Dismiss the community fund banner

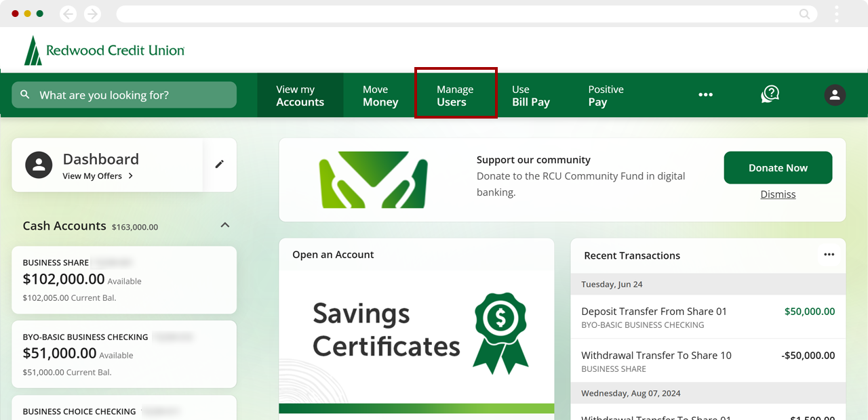[x=778, y=194]
